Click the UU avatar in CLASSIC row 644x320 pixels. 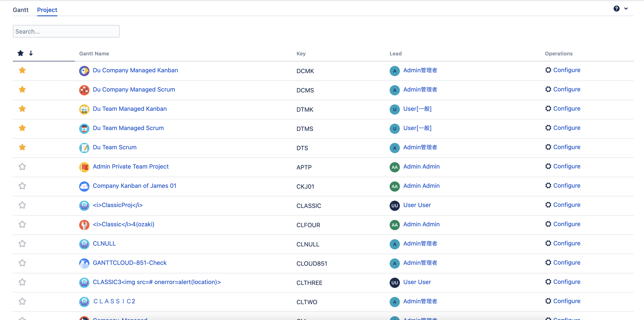click(394, 206)
